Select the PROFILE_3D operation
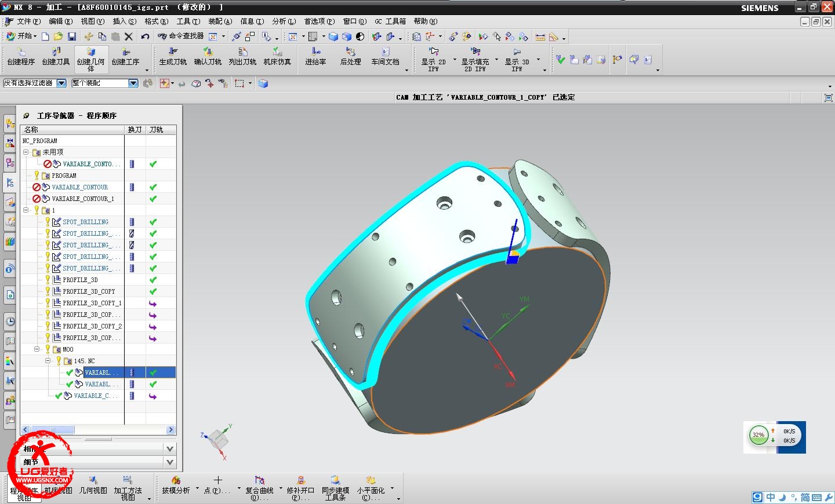 coord(80,280)
